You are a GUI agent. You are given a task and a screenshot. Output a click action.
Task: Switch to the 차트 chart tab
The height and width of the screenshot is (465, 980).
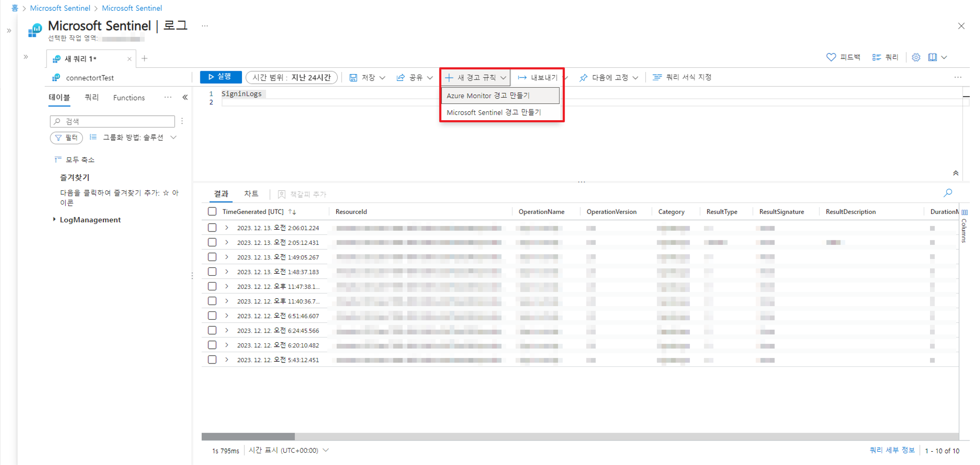point(251,194)
